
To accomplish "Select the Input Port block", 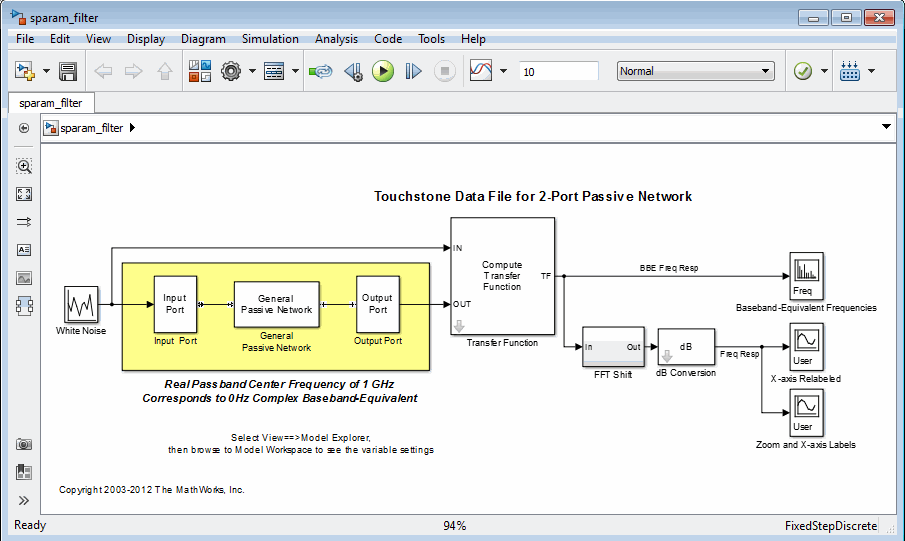I will pos(175,304).
